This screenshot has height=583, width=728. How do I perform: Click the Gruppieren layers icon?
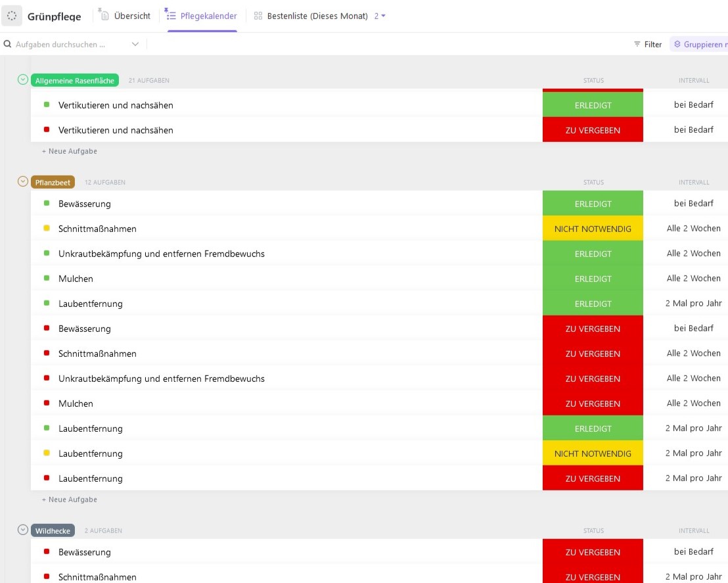pos(677,45)
